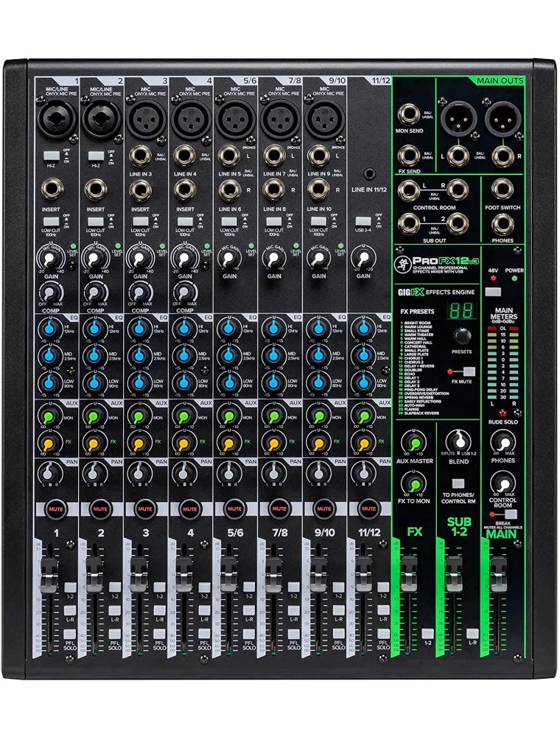The image size is (560, 737).
Task: Click the FX preset number display
Action: point(462,311)
